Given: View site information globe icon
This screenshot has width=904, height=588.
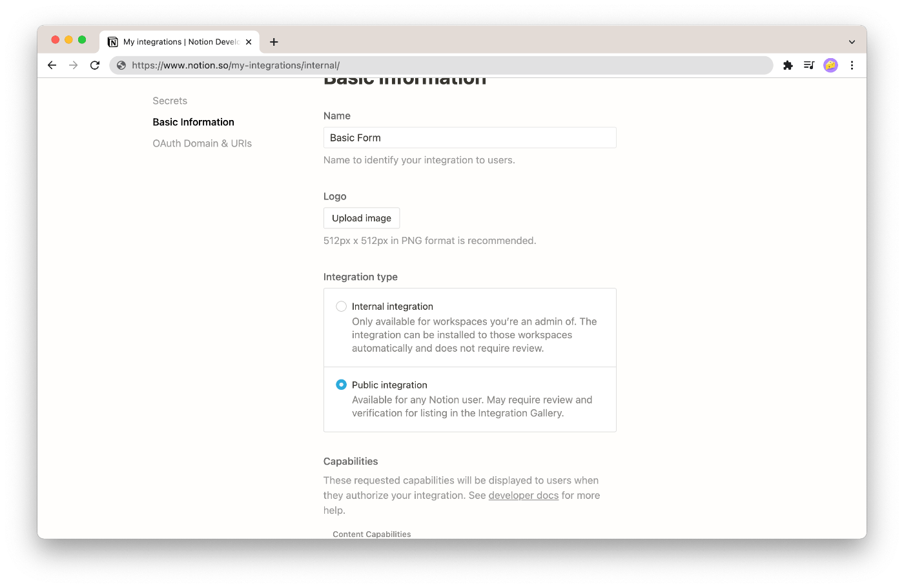Looking at the screenshot, I should click(121, 65).
